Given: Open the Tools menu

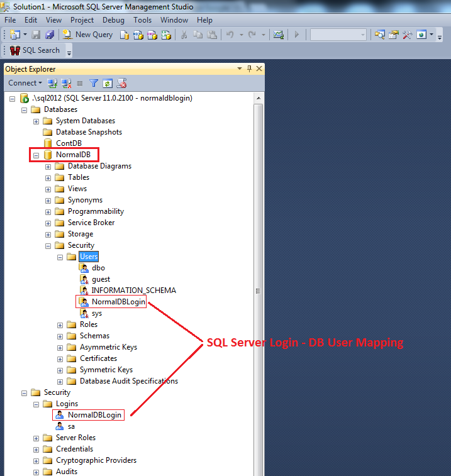Looking at the screenshot, I should (x=142, y=20).
